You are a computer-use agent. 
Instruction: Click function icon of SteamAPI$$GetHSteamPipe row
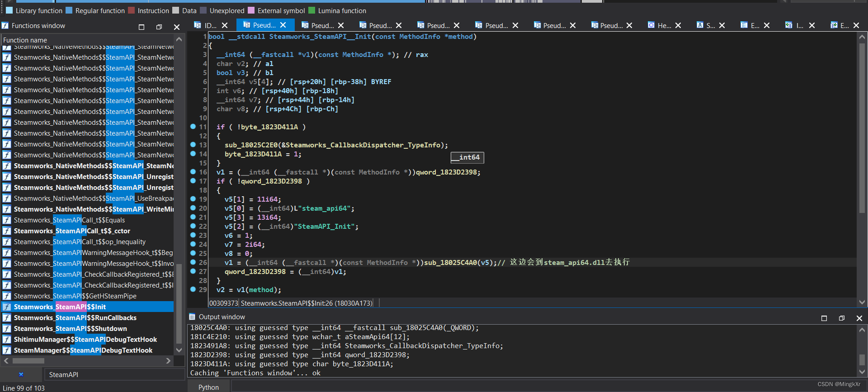tap(7, 296)
